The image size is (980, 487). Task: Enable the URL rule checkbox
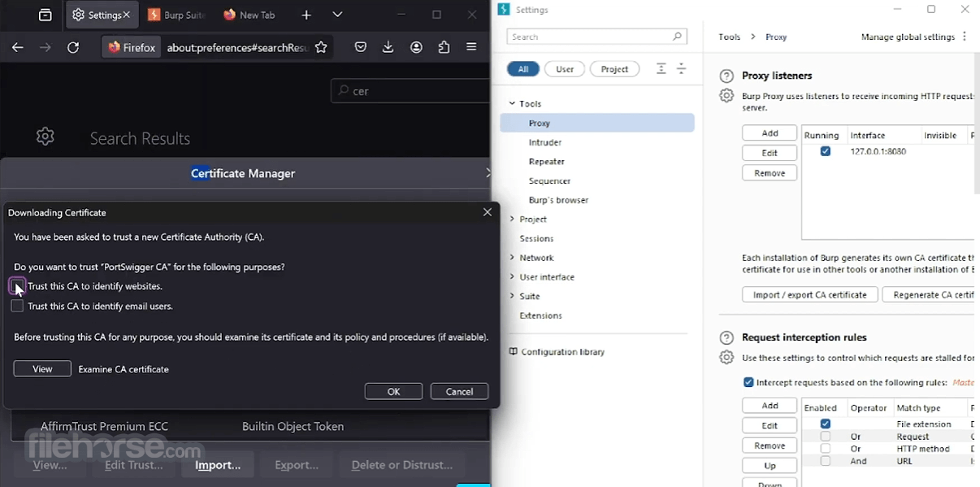pyautogui.click(x=826, y=461)
